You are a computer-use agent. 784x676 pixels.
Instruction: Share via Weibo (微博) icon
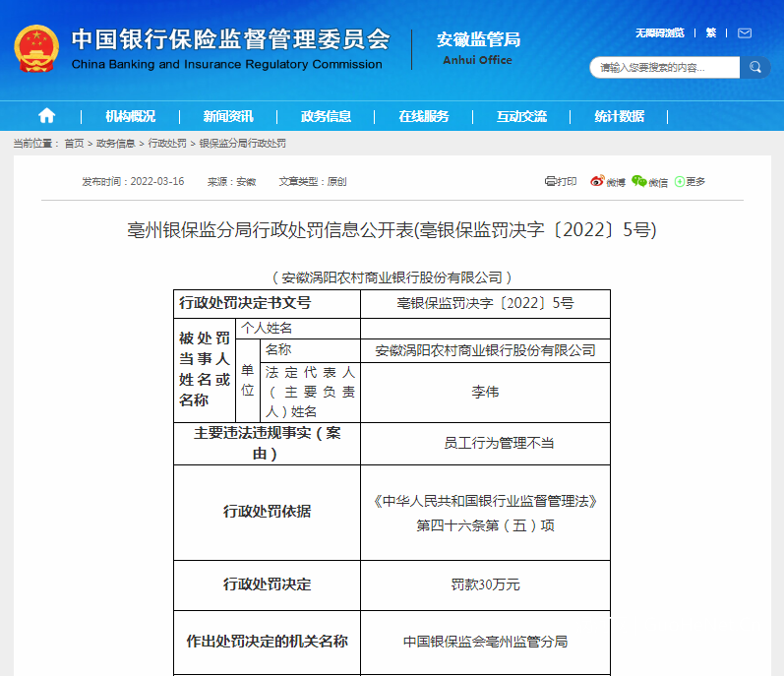pos(607,181)
